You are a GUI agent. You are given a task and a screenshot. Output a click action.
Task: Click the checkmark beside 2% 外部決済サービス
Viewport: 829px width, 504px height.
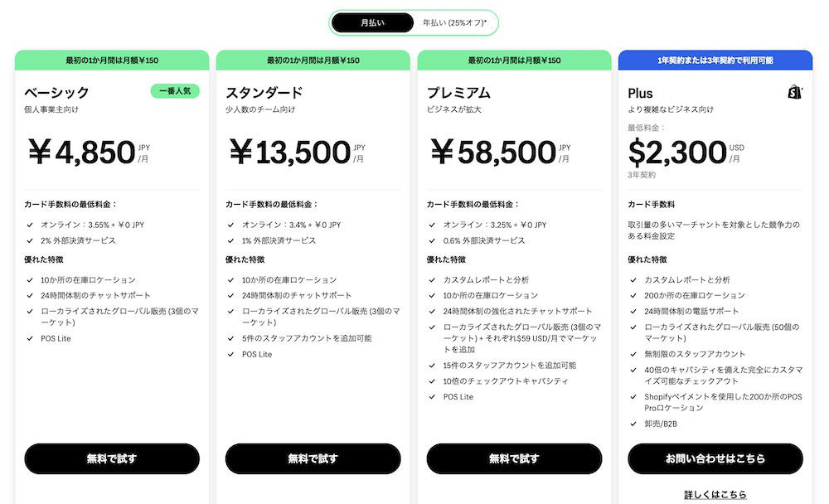(28, 240)
